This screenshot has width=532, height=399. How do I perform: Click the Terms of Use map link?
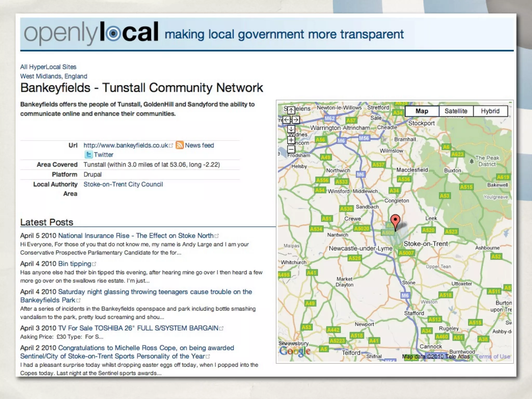pyautogui.click(x=493, y=357)
